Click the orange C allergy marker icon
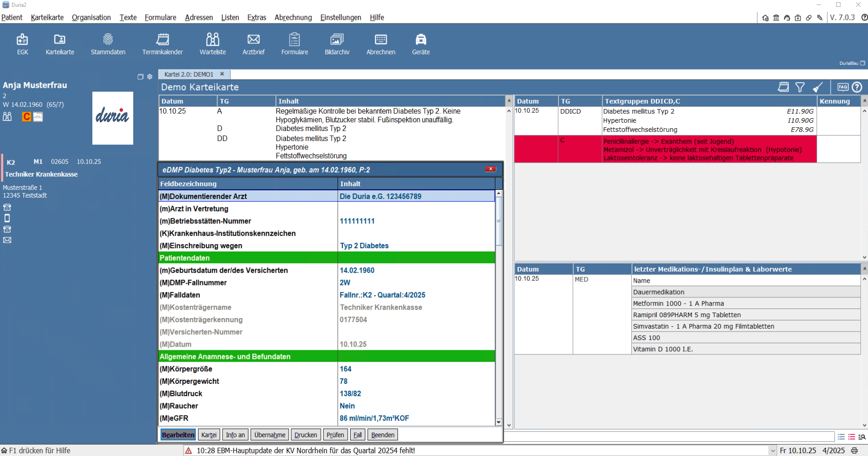Viewport: 868px width, 456px height. (x=27, y=117)
